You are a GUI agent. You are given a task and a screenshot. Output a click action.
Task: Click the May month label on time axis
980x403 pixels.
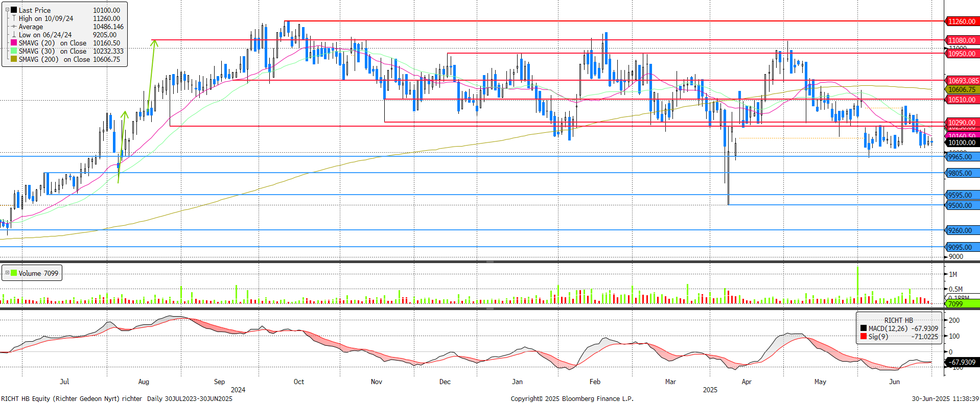(820, 382)
